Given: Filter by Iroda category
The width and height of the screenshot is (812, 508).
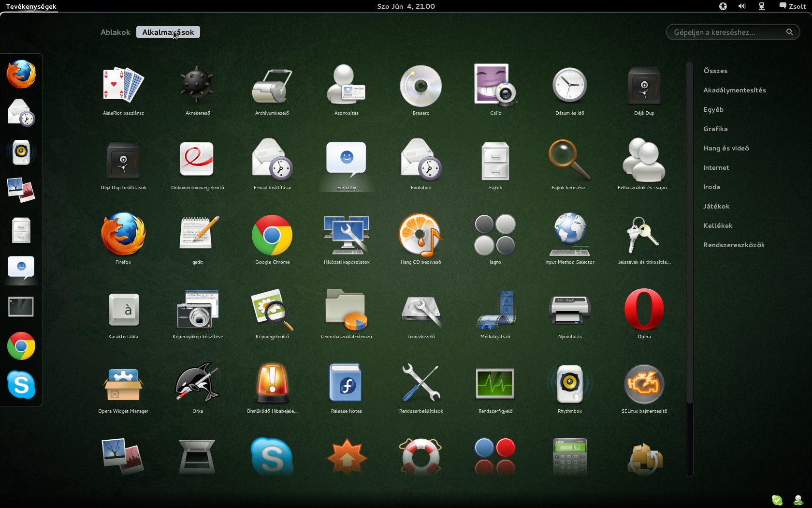Looking at the screenshot, I should 711,187.
